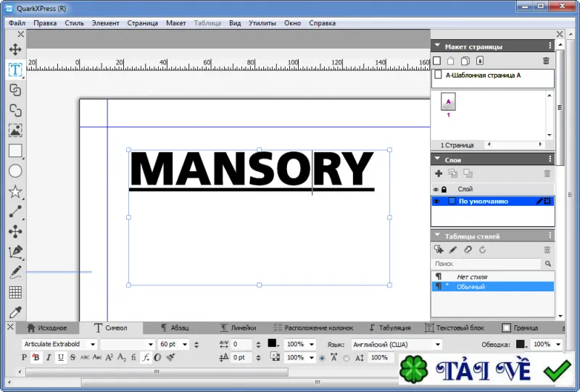Click the Обводка stroke color swatch
Viewport: 580px width, 392px height.
click(520, 344)
